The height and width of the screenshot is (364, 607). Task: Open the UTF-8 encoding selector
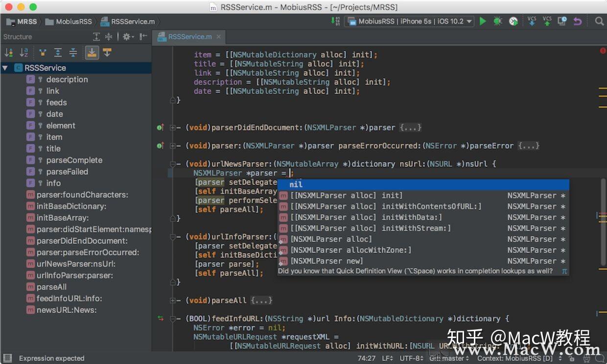coord(412,358)
